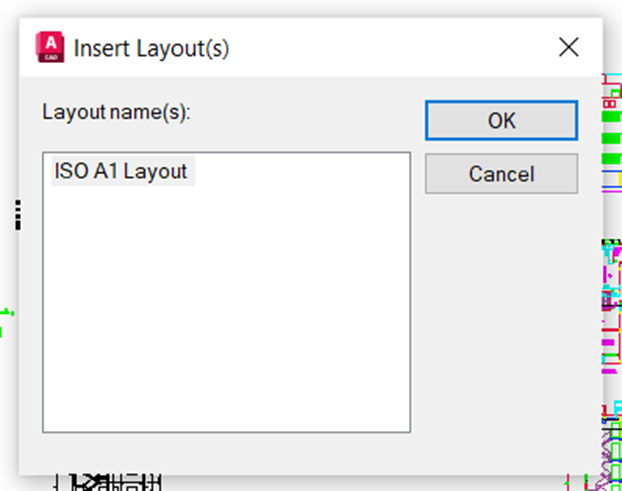Image resolution: width=622 pixels, height=491 pixels.
Task: Click the blank gray area below the Cancel button
Action: coord(501,317)
